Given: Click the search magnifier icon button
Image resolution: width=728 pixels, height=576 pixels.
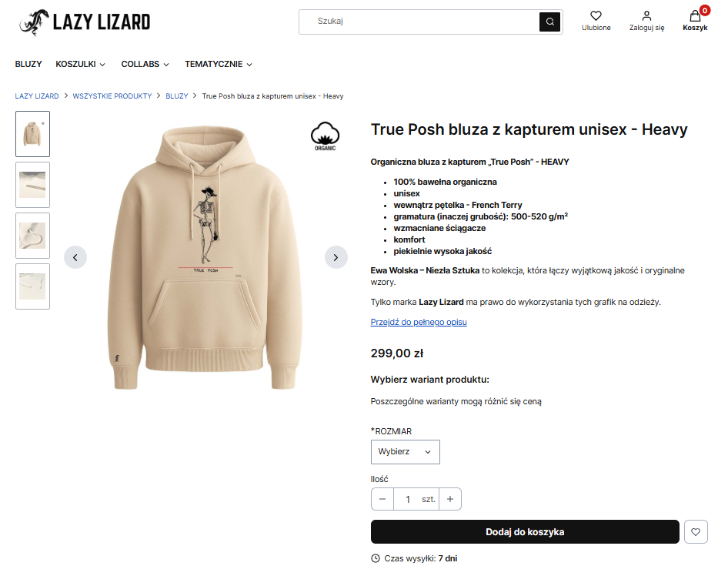Looking at the screenshot, I should pyautogui.click(x=549, y=22).
